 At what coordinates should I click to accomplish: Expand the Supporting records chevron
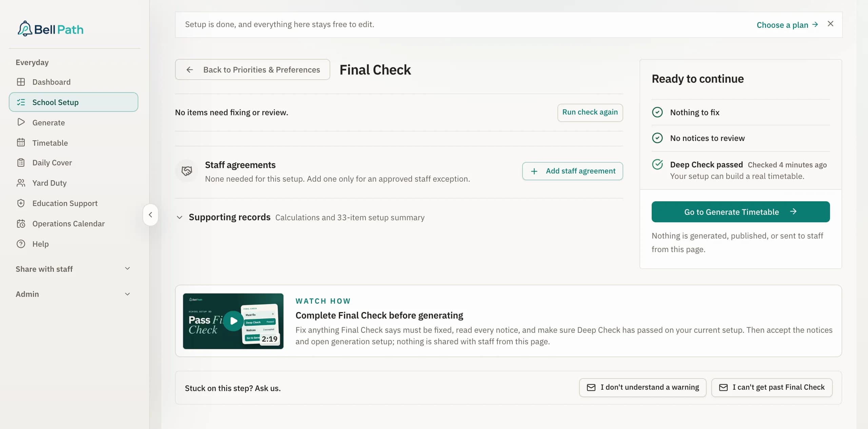click(180, 217)
